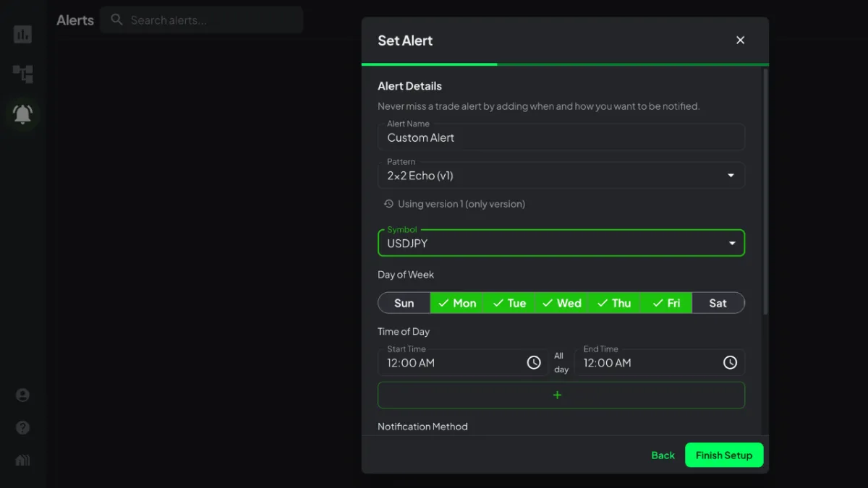This screenshot has width=868, height=488.
Task: Open the charts dashboard sidebar icon
Action: coord(23,34)
